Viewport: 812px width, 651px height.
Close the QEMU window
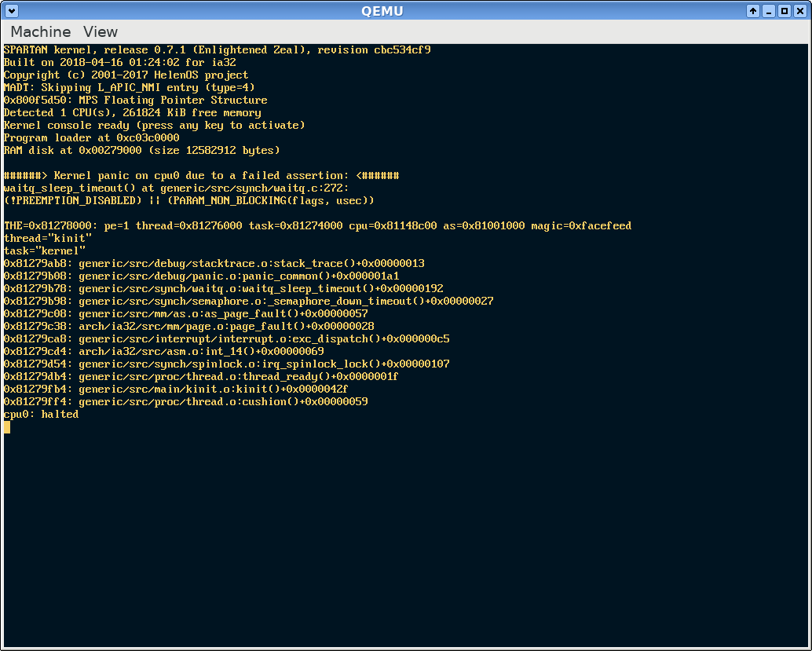tap(799, 10)
